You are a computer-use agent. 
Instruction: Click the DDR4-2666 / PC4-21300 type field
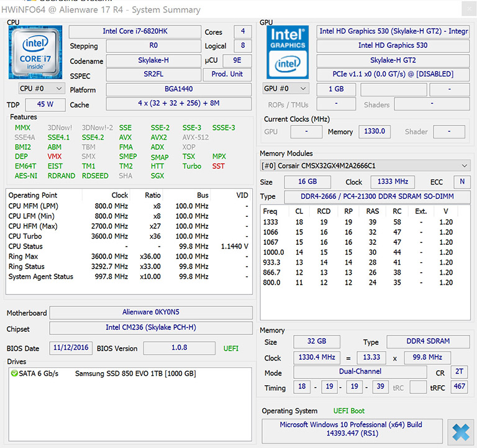point(377,196)
